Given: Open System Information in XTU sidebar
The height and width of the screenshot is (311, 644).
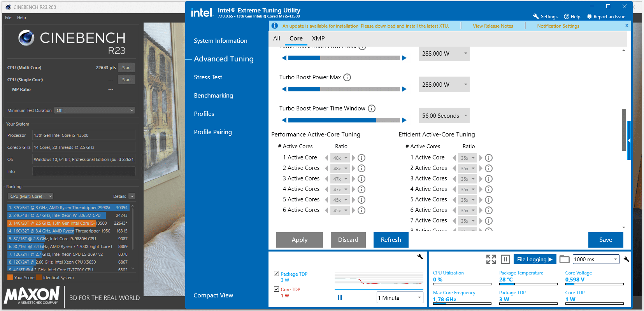Looking at the screenshot, I should click(x=221, y=40).
